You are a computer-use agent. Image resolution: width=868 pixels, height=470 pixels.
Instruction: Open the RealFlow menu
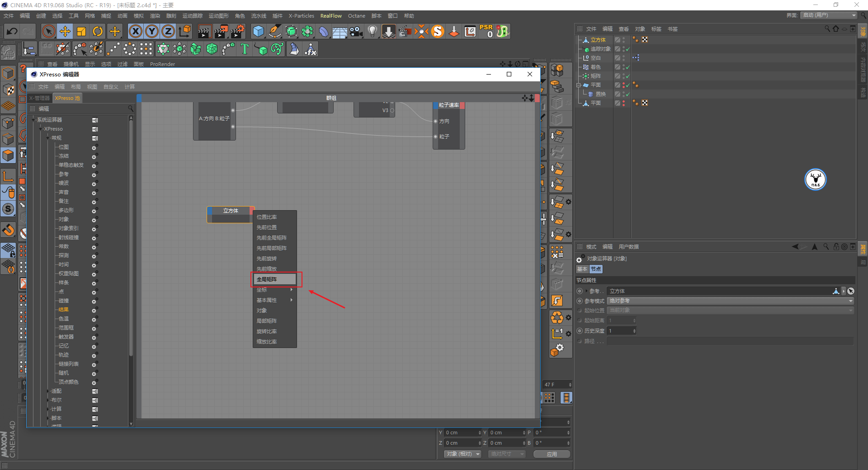[331, 16]
